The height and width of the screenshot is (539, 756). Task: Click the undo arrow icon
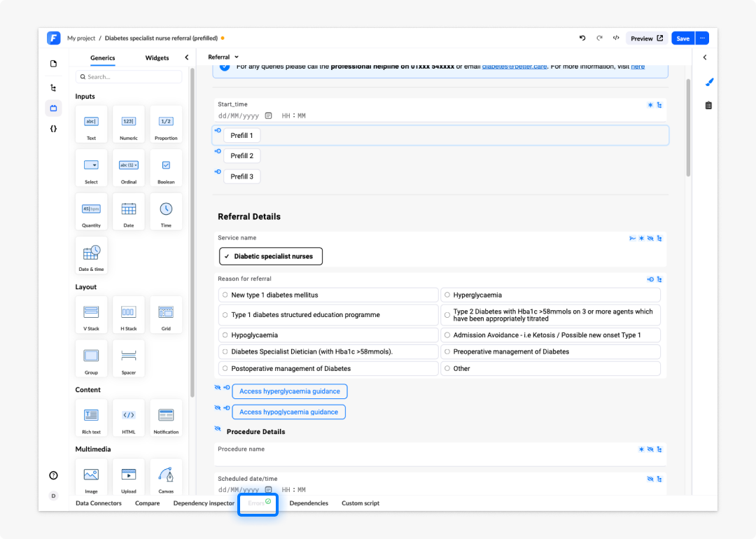click(x=582, y=38)
